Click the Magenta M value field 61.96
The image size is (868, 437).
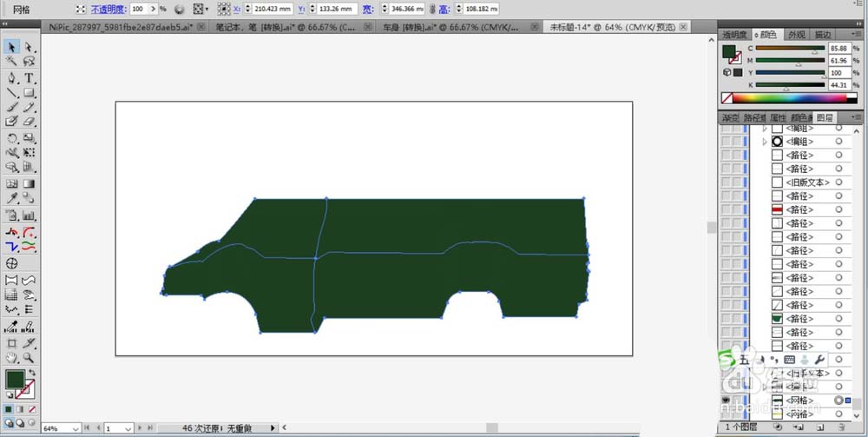coord(839,60)
